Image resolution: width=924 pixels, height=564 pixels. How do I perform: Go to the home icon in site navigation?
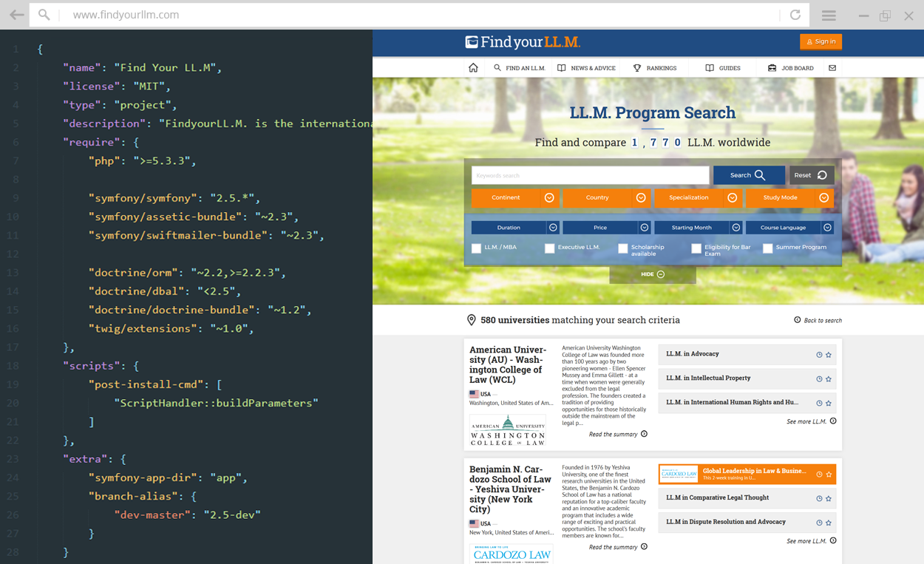click(x=473, y=68)
